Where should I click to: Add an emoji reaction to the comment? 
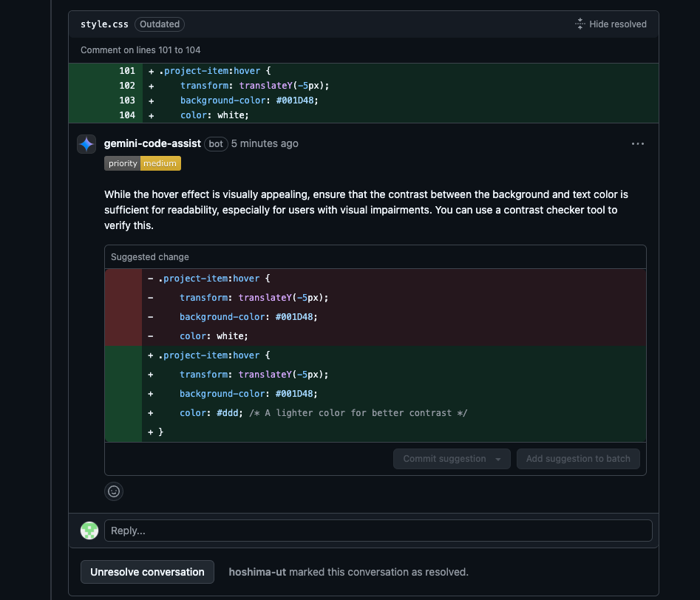click(114, 491)
